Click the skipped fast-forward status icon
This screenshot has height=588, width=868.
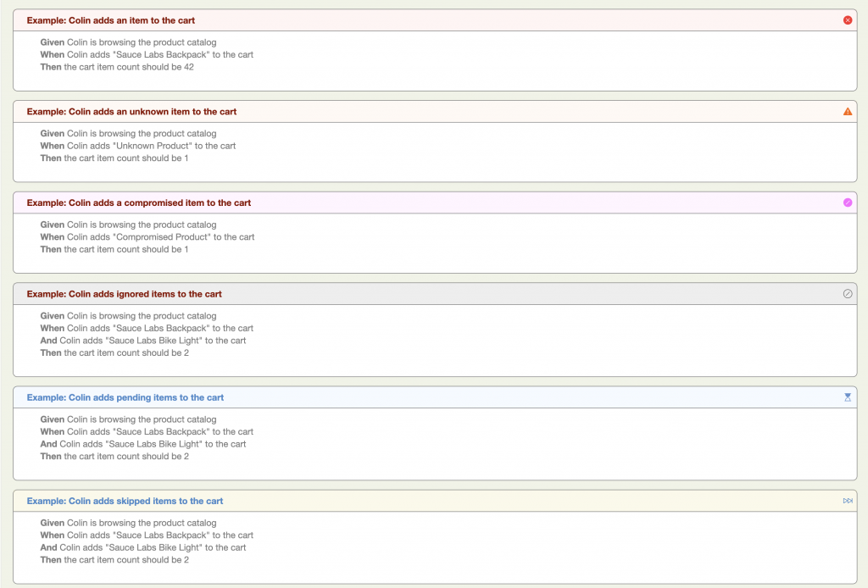pos(848,501)
